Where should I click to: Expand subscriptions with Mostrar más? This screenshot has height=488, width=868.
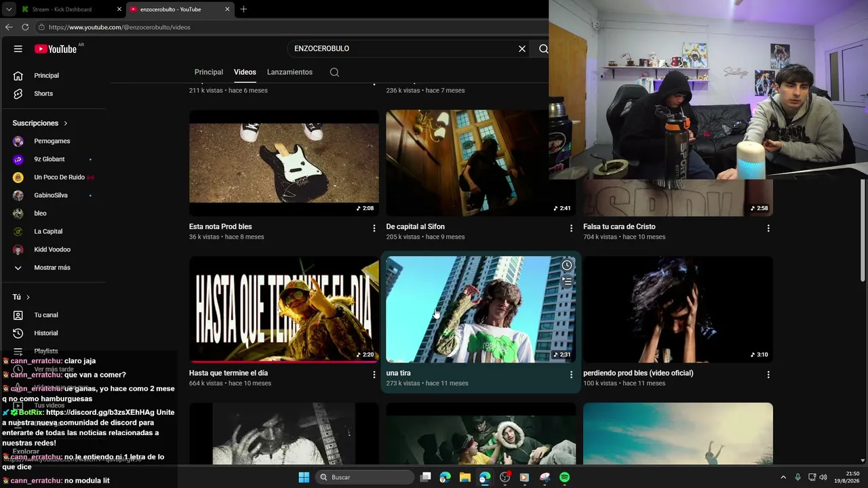click(52, 268)
